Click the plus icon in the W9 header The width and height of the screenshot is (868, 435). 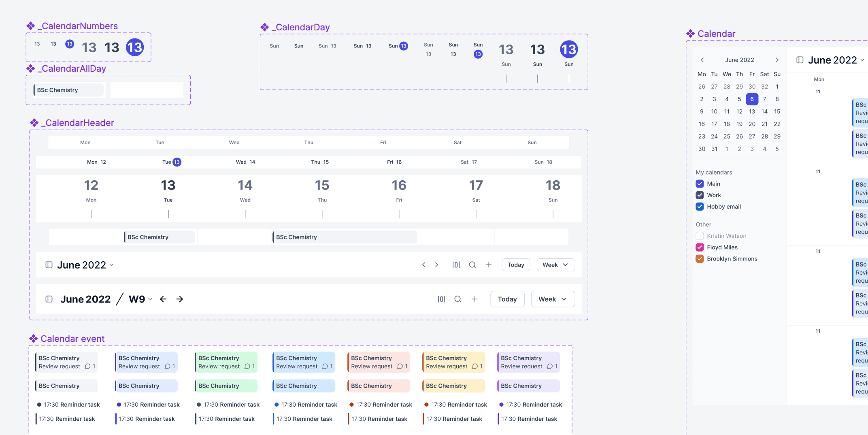(474, 299)
